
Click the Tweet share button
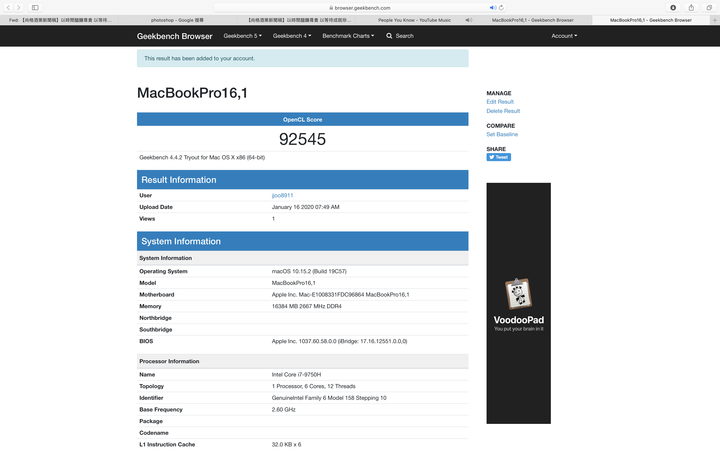pos(498,157)
